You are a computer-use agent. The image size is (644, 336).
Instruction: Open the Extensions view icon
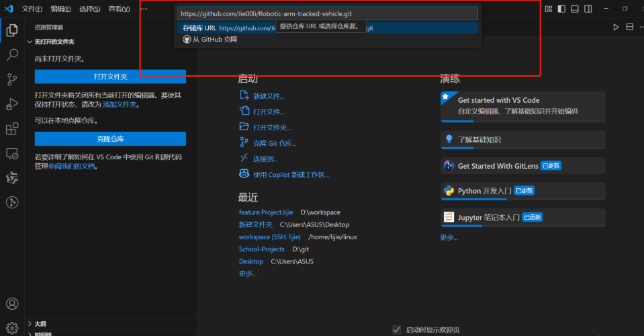tap(12, 128)
